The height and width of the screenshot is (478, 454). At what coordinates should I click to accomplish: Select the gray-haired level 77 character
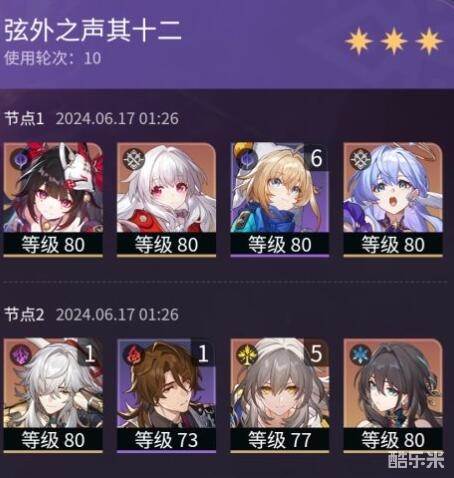(280, 383)
